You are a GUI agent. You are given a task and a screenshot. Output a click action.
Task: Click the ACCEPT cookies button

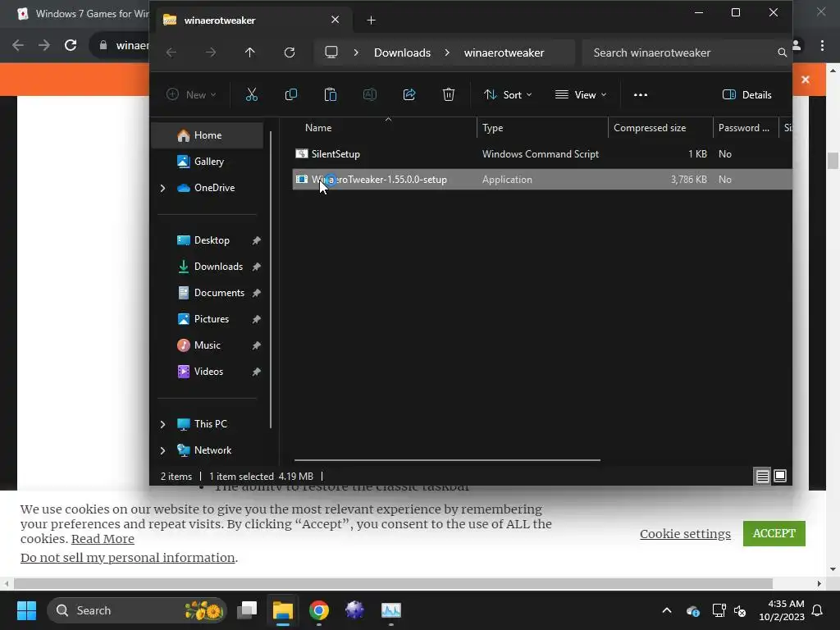click(774, 533)
